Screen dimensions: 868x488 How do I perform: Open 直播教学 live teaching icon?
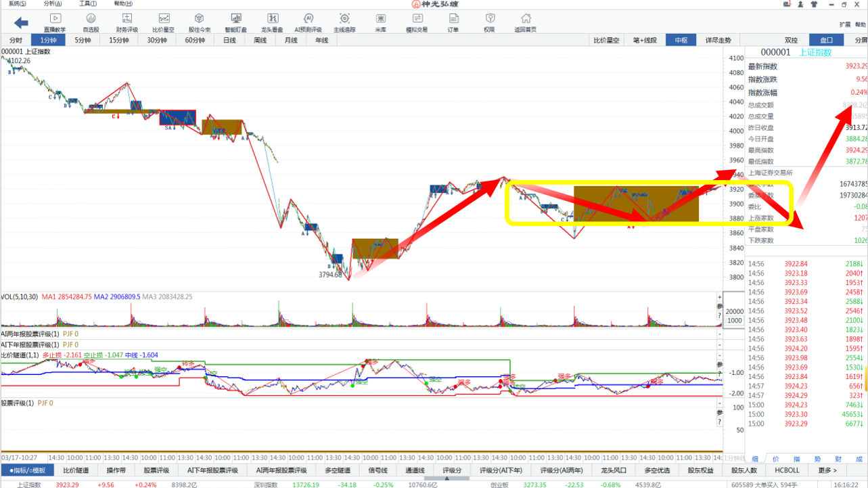55,22
